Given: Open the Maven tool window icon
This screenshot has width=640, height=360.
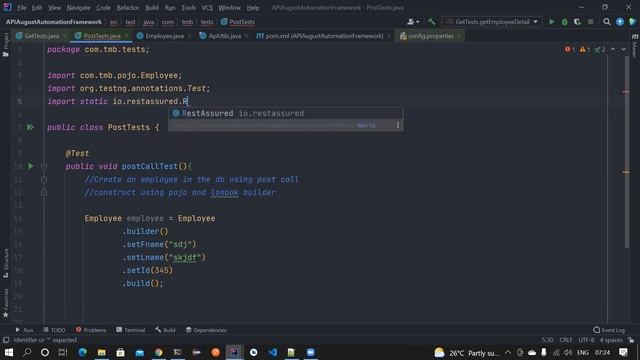Looking at the screenshot, I should pyautogui.click(x=635, y=45).
